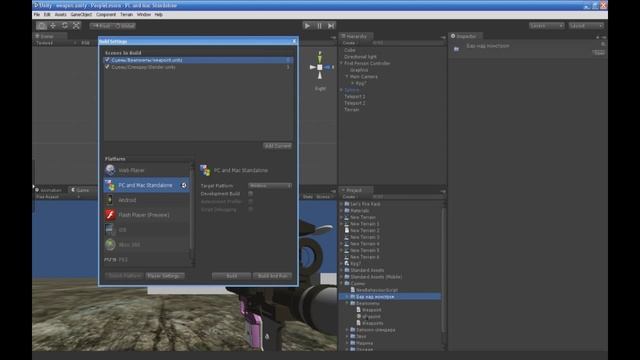This screenshot has height=360, width=640.
Task: Start Play mode with the Play button
Action: pyautogui.click(x=307, y=26)
